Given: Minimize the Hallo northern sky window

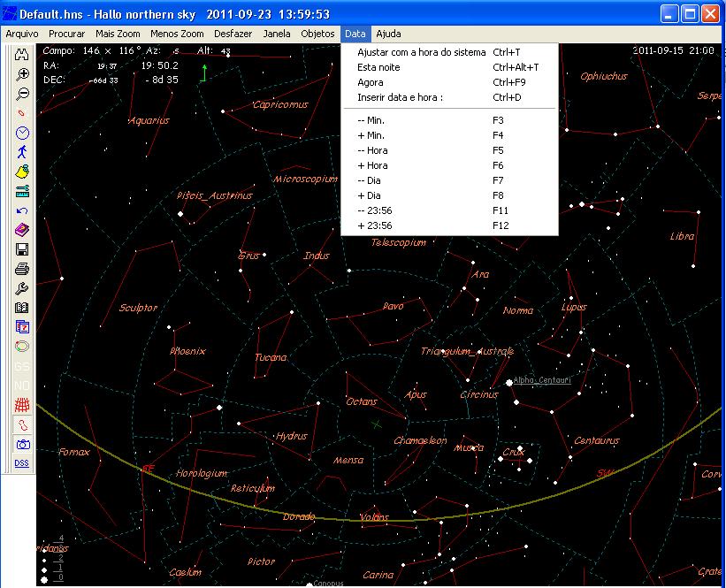Looking at the screenshot, I should pyautogui.click(x=669, y=14).
